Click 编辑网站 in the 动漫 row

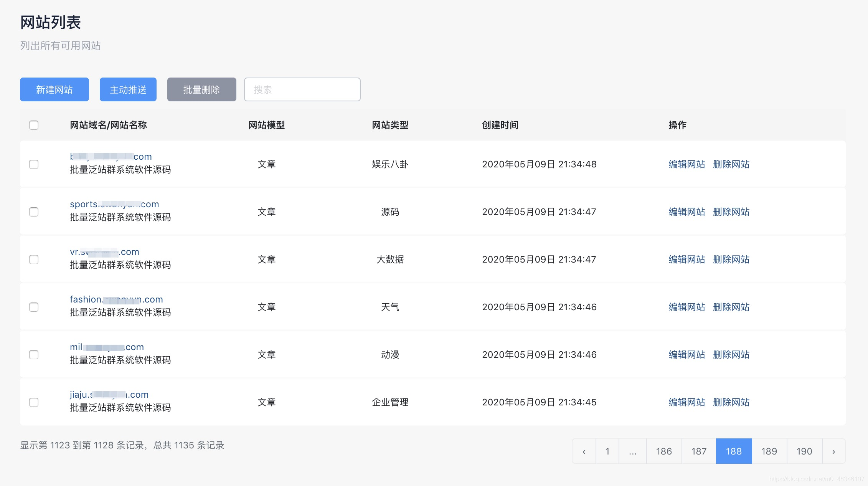[x=687, y=355]
